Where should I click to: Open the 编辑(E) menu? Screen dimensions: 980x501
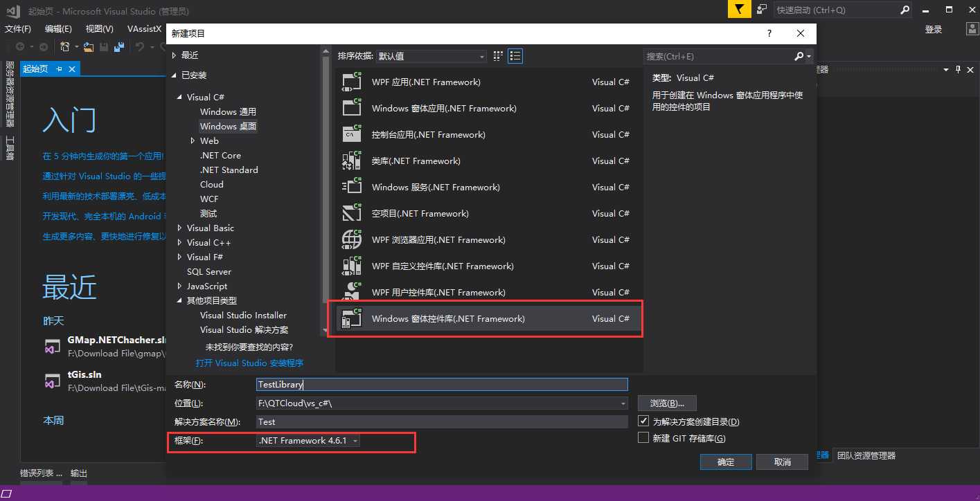[x=58, y=29]
